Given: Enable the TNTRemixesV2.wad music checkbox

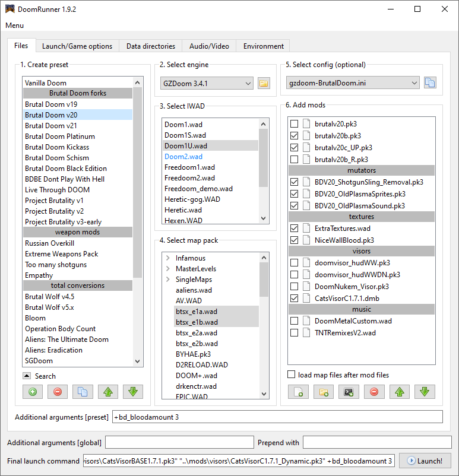Looking at the screenshot, I should 294,333.
